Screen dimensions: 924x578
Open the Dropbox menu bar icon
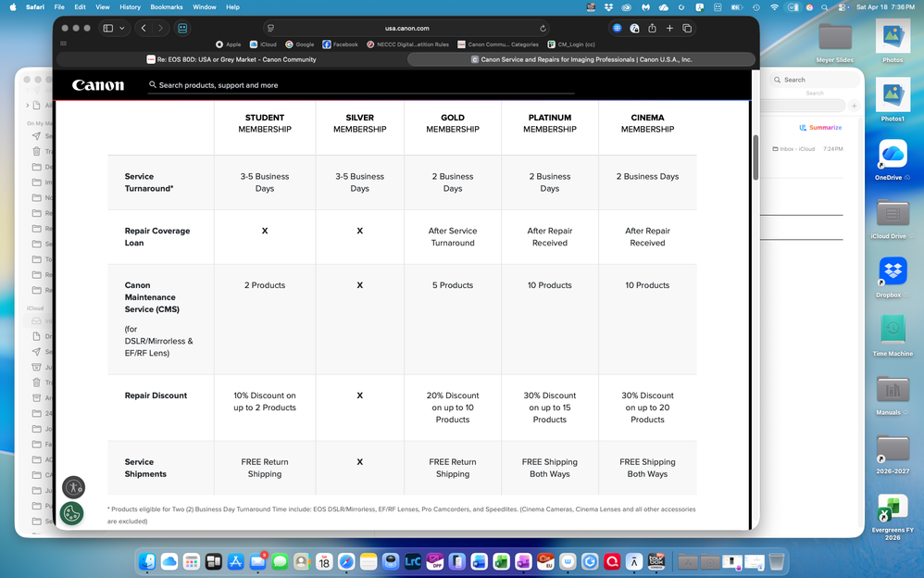[x=608, y=7]
